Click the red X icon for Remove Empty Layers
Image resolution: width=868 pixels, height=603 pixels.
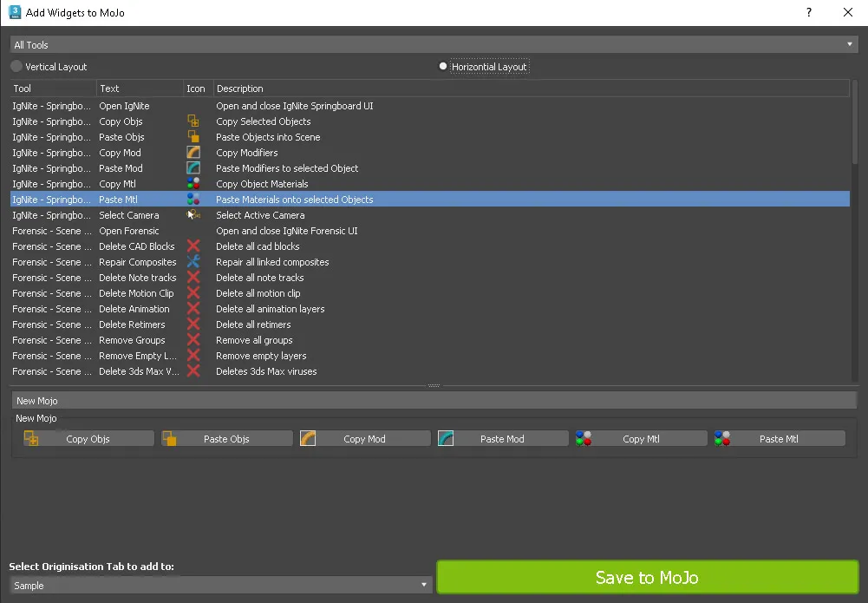pyautogui.click(x=193, y=355)
